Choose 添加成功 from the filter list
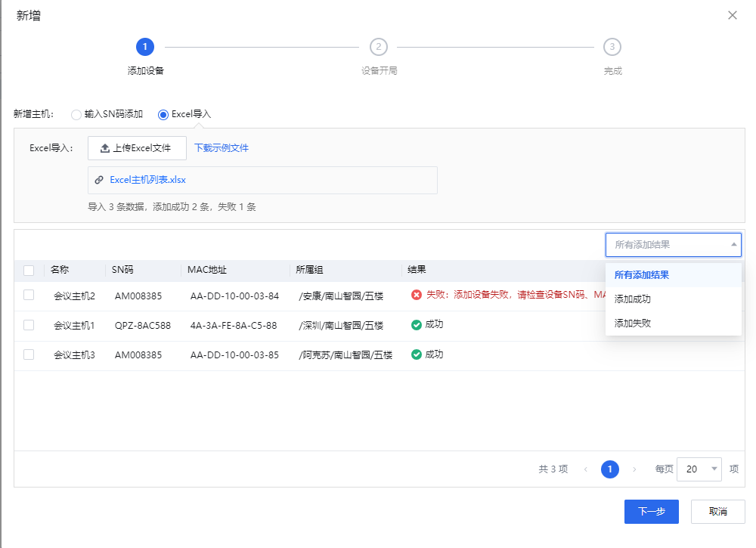The width and height of the screenshot is (756, 548). coord(633,299)
